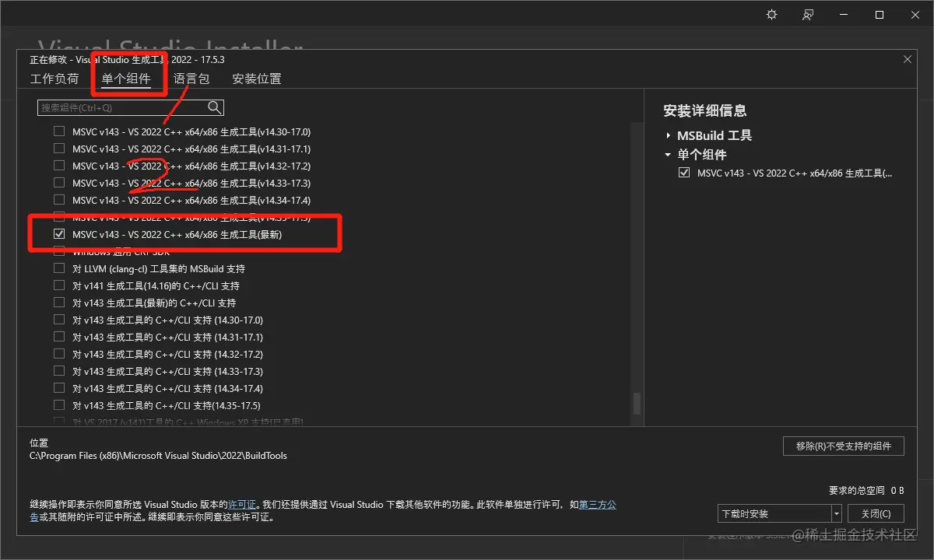Image resolution: width=934 pixels, height=560 pixels.
Task: Check MSVC v143 生成工具(v14.33-17.3) checkbox
Action: pyautogui.click(x=59, y=183)
